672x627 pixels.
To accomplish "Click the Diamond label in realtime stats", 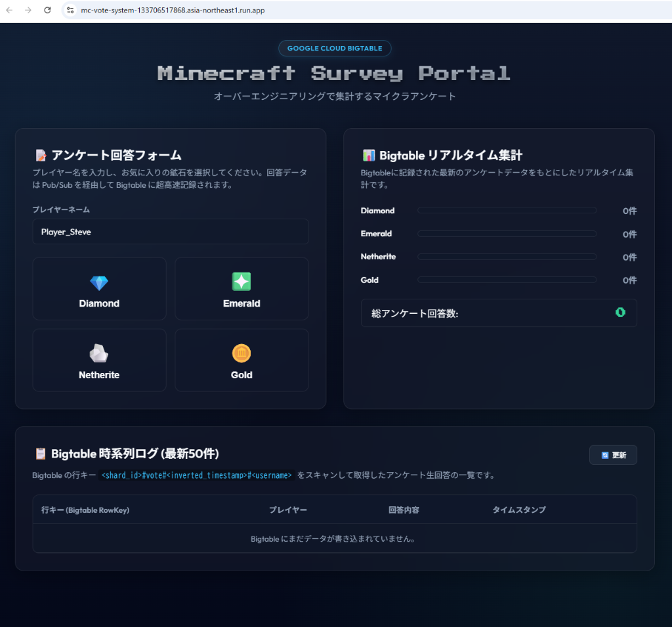I will pos(377,211).
